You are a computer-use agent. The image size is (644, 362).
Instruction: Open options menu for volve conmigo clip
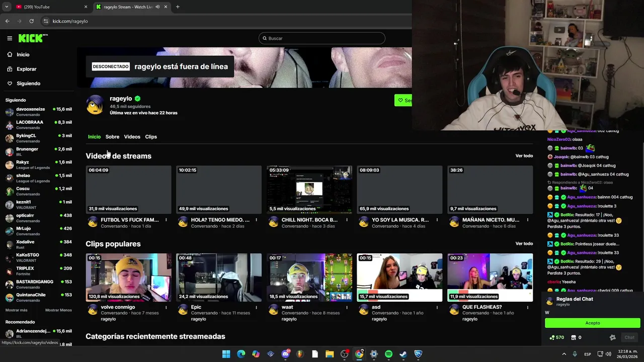166,307
